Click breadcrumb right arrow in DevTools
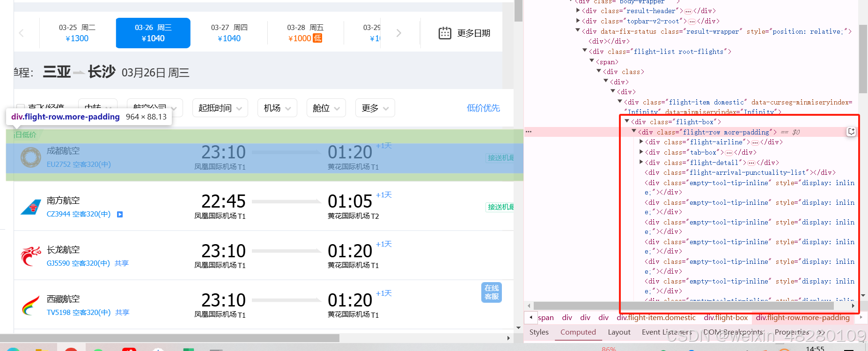The width and height of the screenshot is (868, 351). (861, 317)
